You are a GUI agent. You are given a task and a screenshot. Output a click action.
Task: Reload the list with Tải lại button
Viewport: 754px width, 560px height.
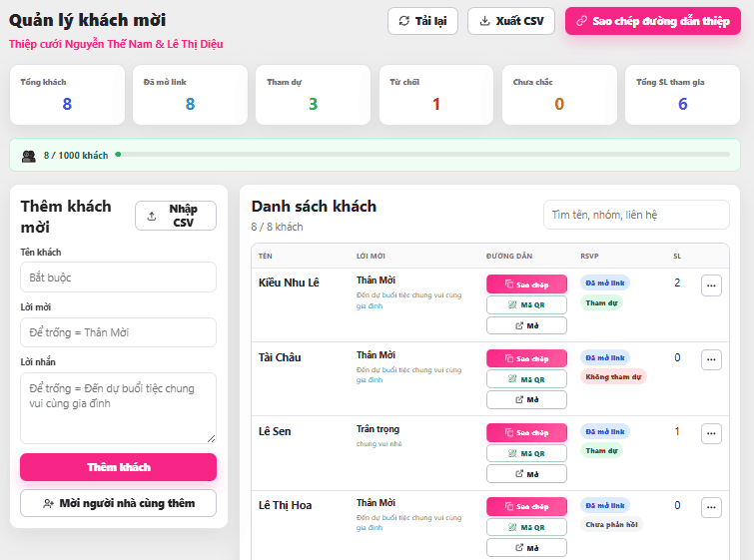pyautogui.click(x=422, y=21)
